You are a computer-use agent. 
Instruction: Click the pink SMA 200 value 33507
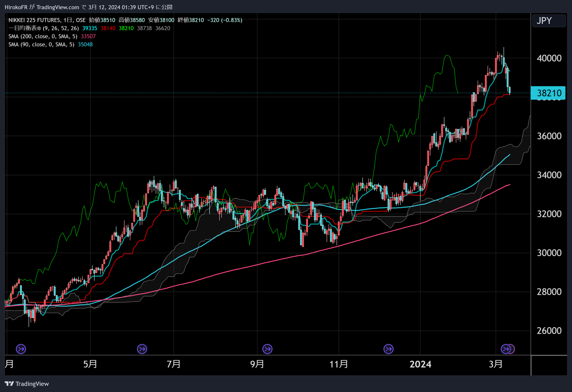[88, 36]
